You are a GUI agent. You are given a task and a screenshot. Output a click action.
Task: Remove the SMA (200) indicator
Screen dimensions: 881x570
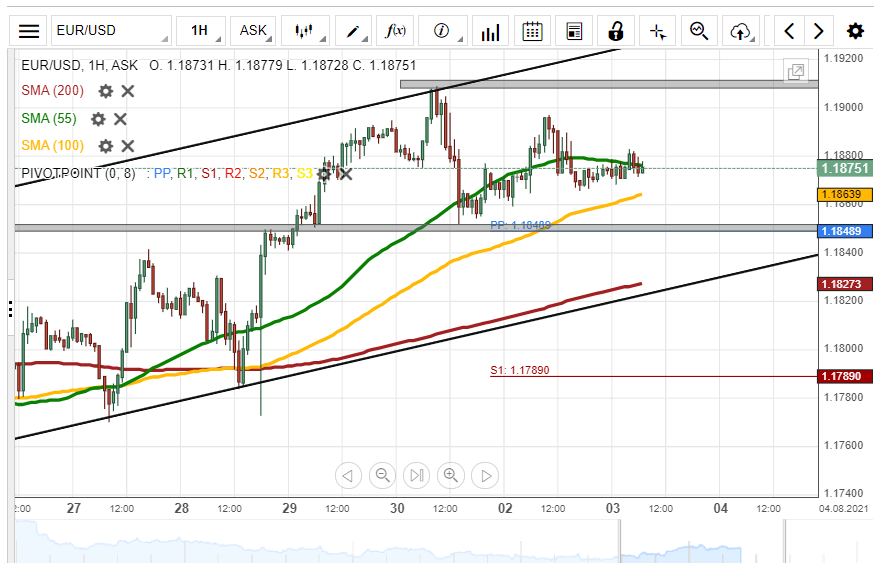[x=128, y=91]
